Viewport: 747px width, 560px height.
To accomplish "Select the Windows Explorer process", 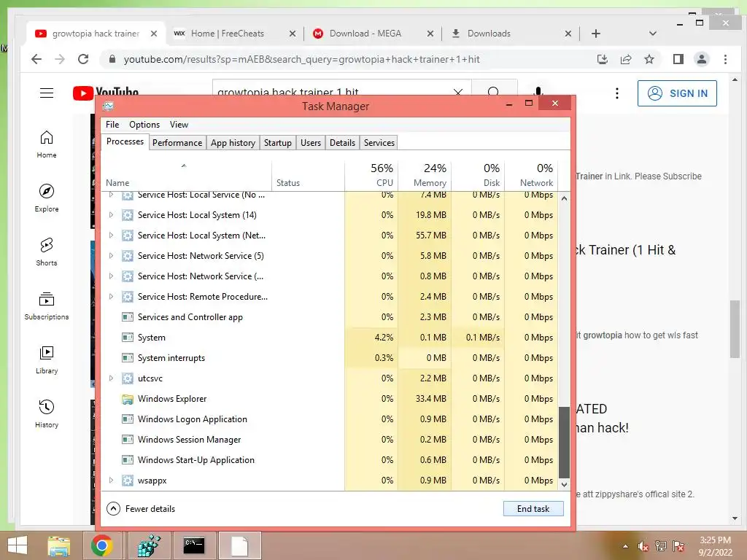I will click(x=330, y=399).
